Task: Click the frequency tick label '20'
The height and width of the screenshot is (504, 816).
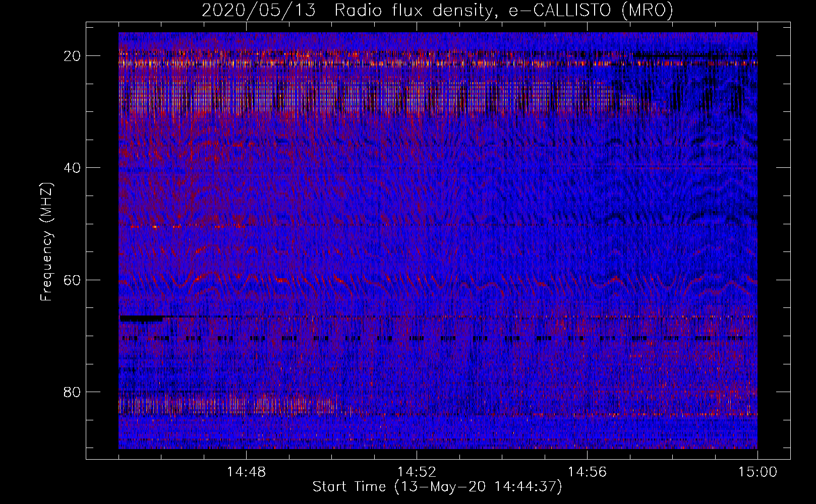Action: pyautogui.click(x=73, y=55)
